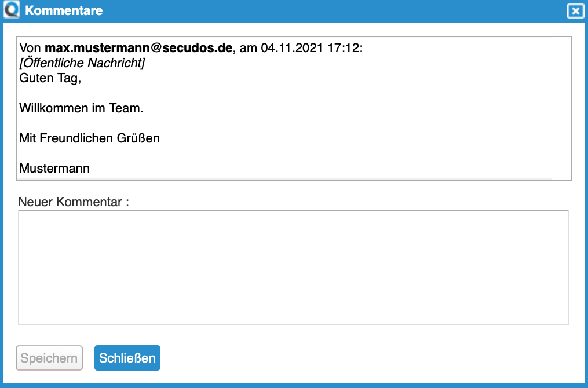Click inside the Neuer Kommentar text field
The height and width of the screenshot is (388, 588).
294,268
